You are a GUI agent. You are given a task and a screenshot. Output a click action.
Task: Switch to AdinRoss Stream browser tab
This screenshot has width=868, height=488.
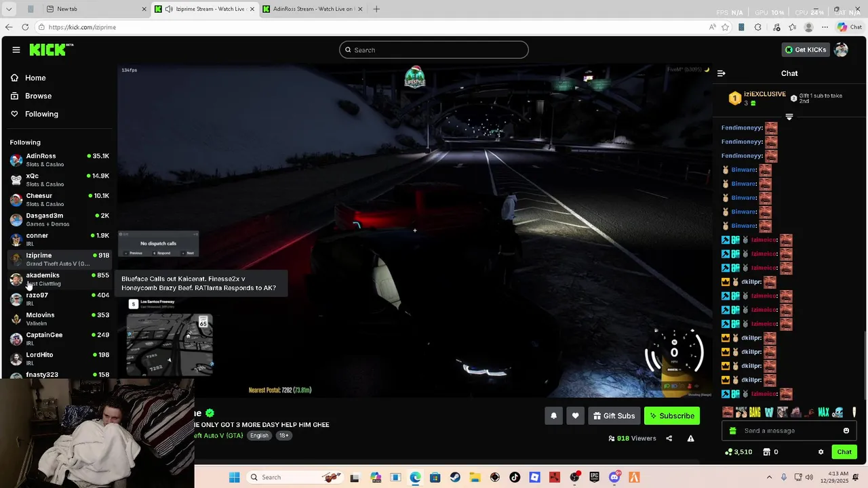click(313, 9)
